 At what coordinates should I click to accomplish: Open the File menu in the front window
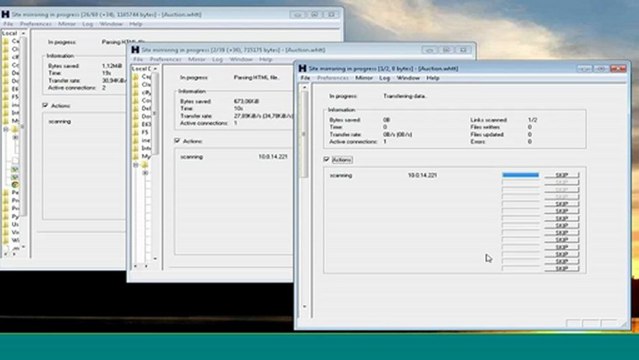pos(305,78)
